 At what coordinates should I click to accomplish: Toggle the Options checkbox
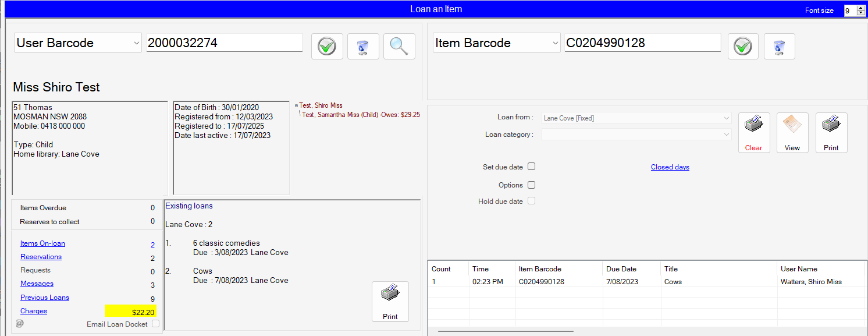click(531, 185)
